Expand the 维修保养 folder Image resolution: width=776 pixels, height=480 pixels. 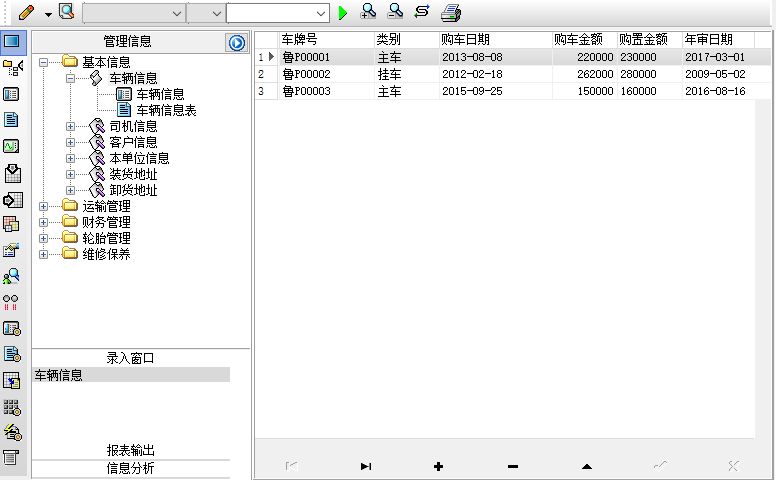44,254
